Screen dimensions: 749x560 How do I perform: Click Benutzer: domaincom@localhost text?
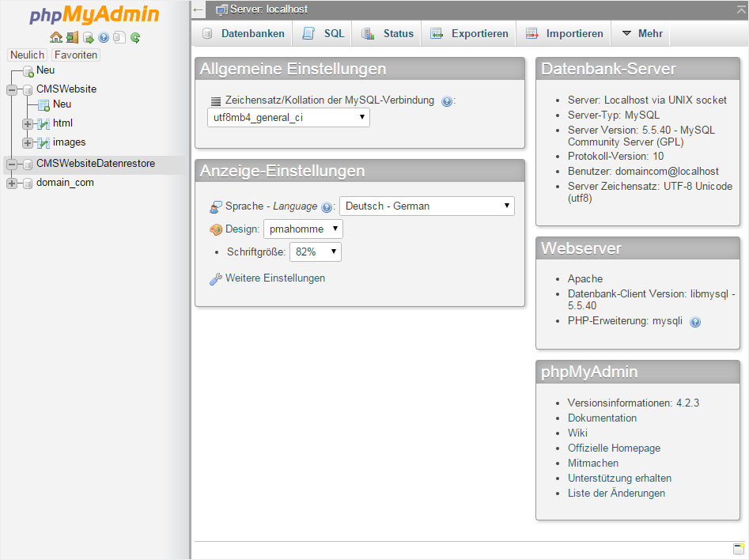643,172
